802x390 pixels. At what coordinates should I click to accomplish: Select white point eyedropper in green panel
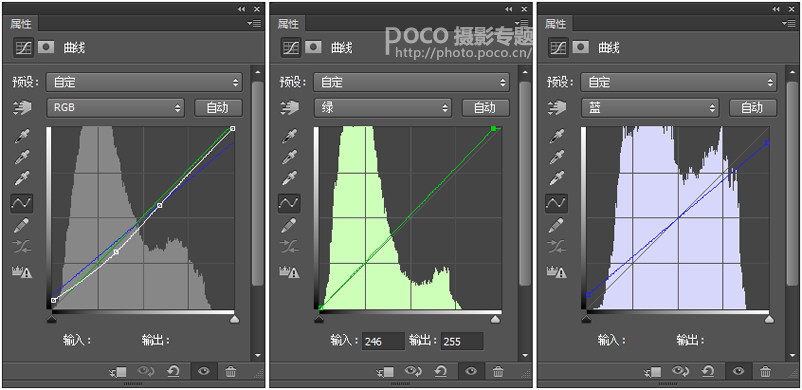tap(289, 179)
